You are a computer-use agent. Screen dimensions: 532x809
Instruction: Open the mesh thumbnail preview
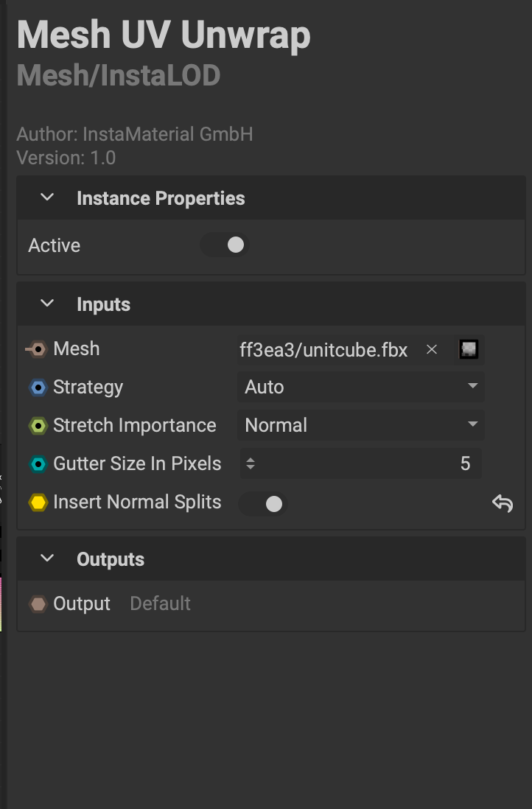coord(469,349)
